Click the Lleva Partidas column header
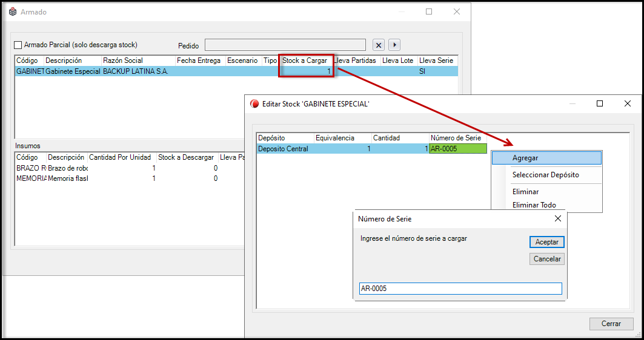The width and height of the screenshot is (644, 340). [x=356, y=60]
